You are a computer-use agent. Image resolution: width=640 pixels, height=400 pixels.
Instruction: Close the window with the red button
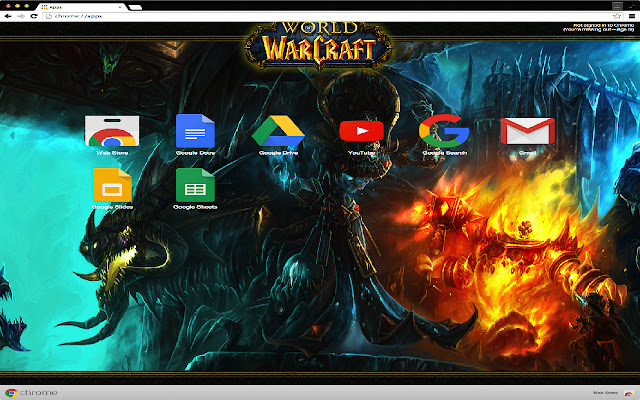tap(8, 6)
